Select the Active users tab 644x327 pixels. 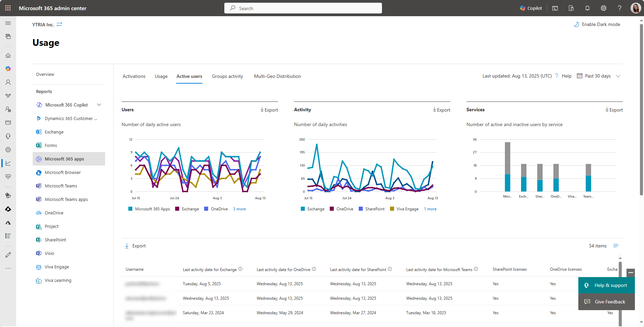[x=189, y=76]
